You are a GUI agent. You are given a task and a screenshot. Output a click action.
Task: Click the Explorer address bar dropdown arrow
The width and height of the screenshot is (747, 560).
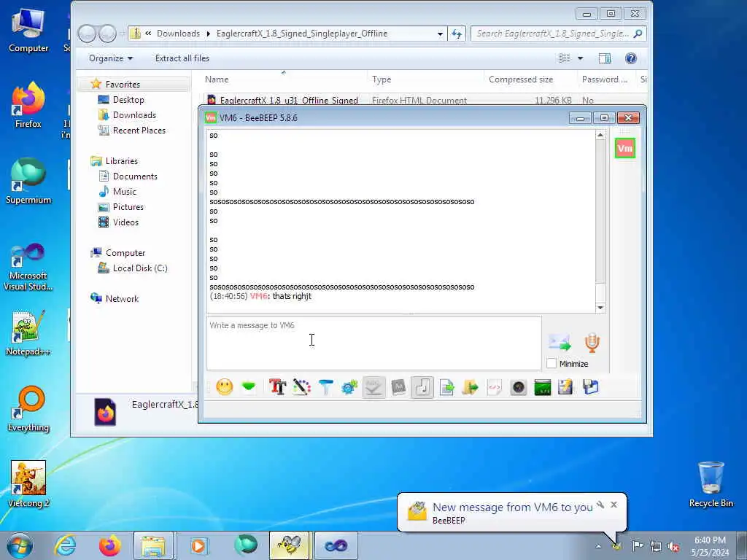[440, 34]
